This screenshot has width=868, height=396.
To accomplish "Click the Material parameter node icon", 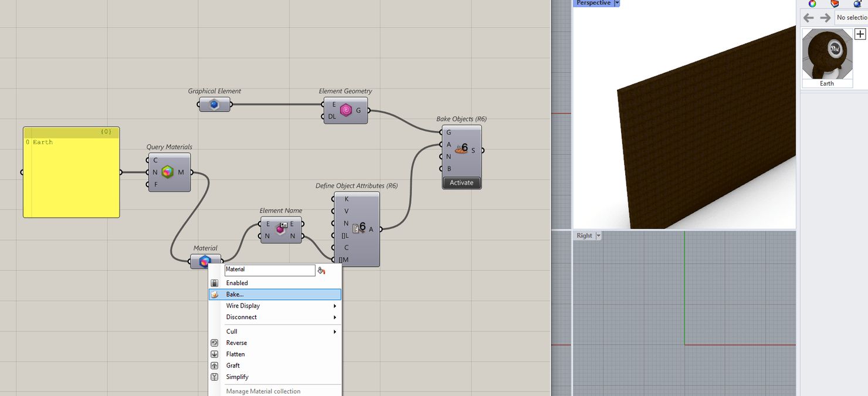I will pos(205,261).
